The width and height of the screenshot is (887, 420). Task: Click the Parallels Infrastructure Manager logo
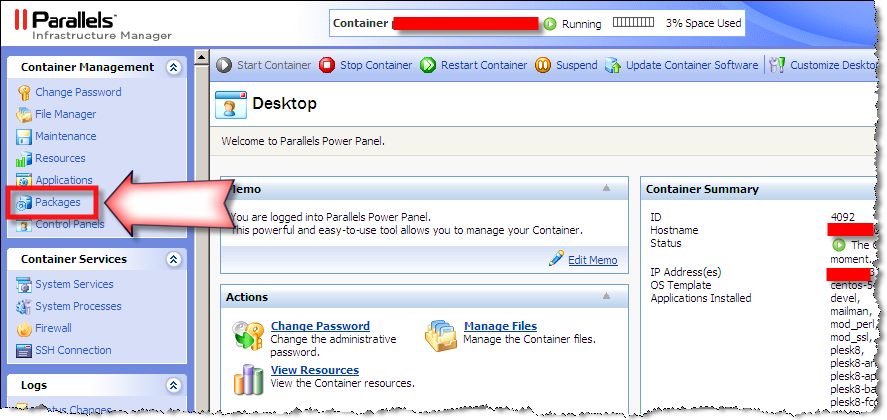[x=93, y=25]
